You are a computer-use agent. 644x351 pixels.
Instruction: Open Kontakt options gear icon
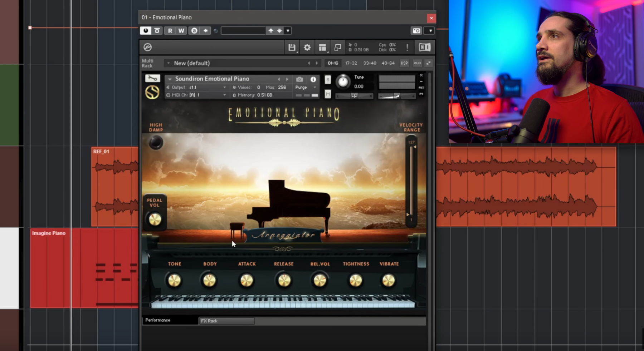pyautogui.click(x=307, y=47)
